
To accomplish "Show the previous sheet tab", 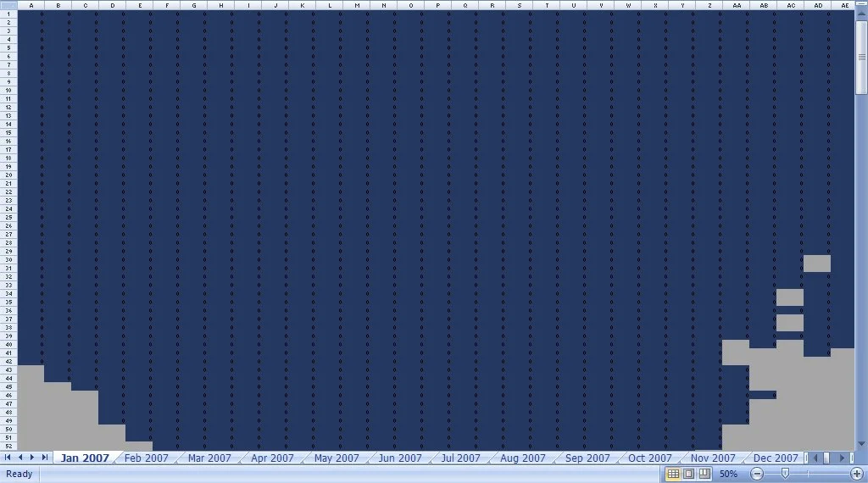I will click(x=20, y=458).
